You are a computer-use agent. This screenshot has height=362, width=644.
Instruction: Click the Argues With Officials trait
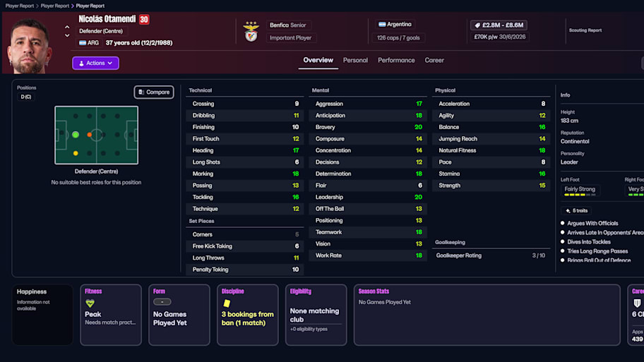tap(592, 223)
